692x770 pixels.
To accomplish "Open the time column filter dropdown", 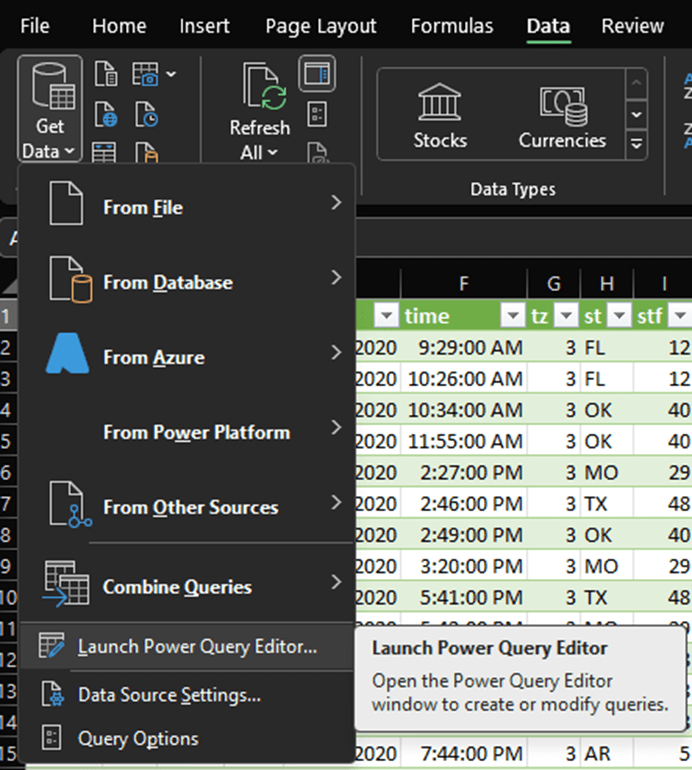I will tap(513, 317).
